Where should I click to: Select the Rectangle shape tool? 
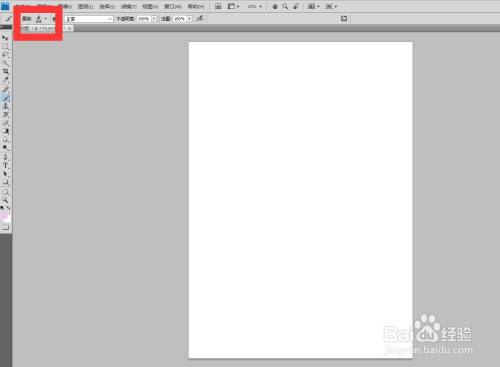(5, 182)
